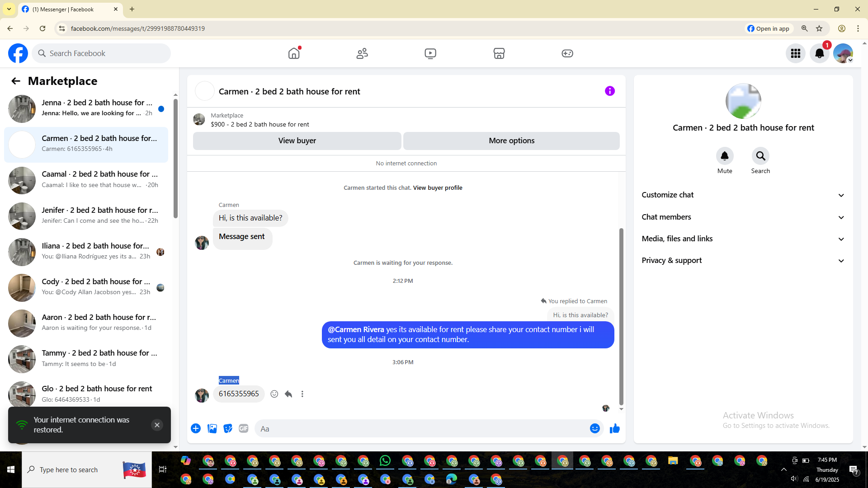Open more options for 6165355965 message
Screen dimensions: 868x488
[302, 394]
